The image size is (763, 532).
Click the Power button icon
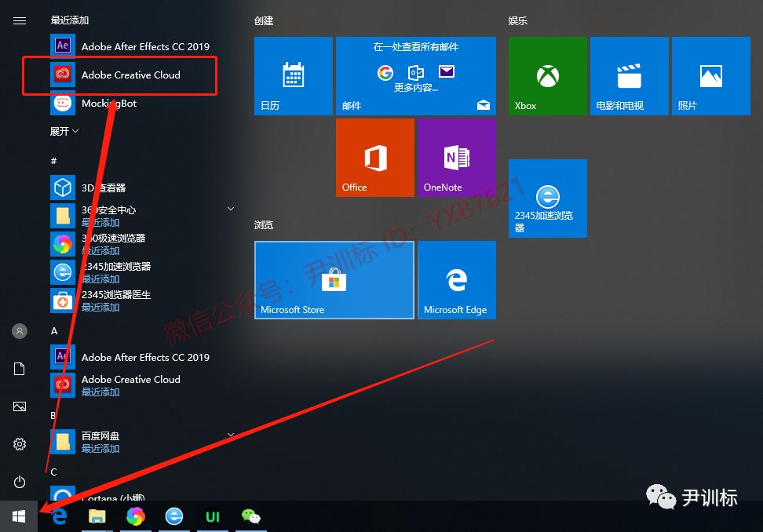click(x=20, y=482)
